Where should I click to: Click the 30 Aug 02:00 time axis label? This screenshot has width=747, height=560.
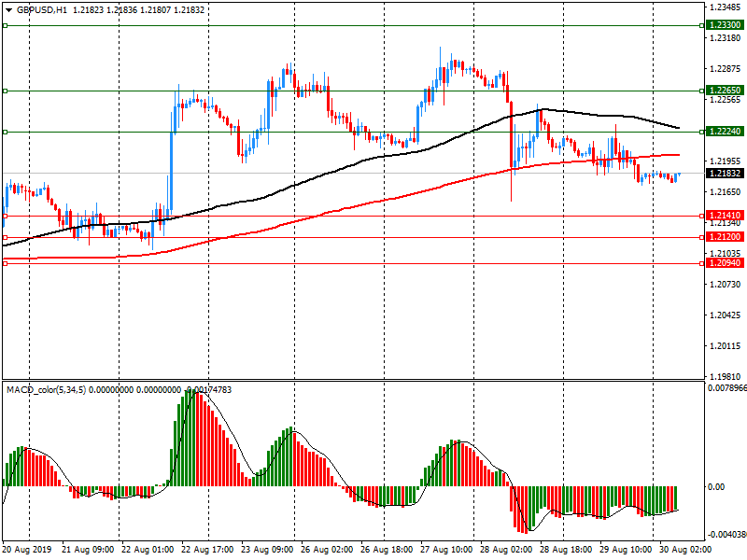[685, 550]
